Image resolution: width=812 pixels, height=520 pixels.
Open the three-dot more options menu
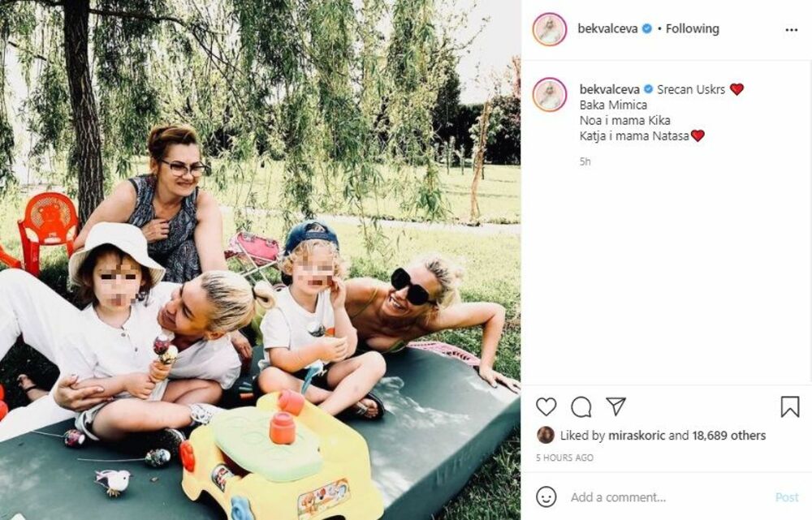click(791, 30)
